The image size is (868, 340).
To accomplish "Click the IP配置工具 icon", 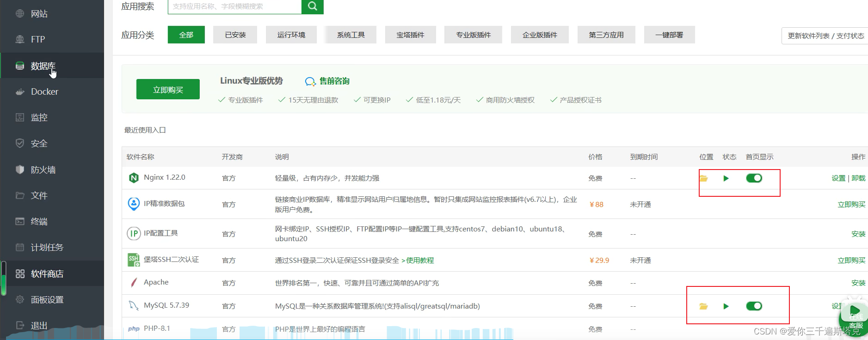I will point(134,233).
